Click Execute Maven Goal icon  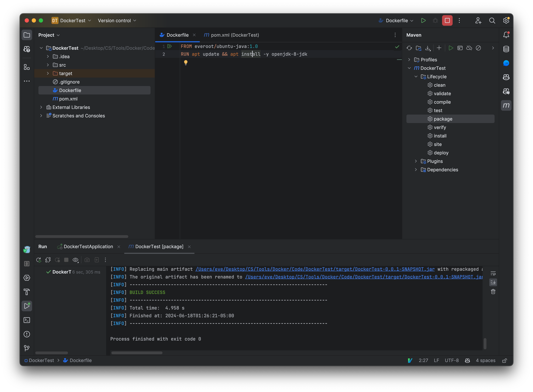(460, 48)
